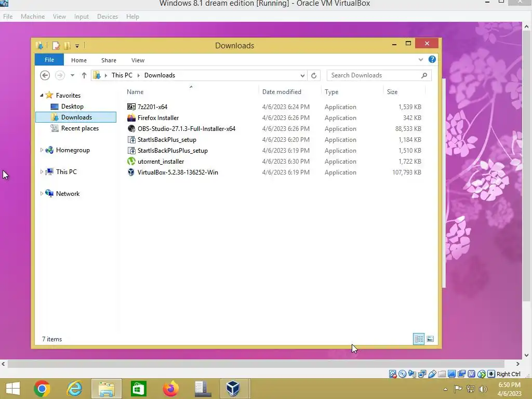This screenshot has height=399, width=532.
Task: Show hidden tray icons arrow
Action: tap(445, 389)
